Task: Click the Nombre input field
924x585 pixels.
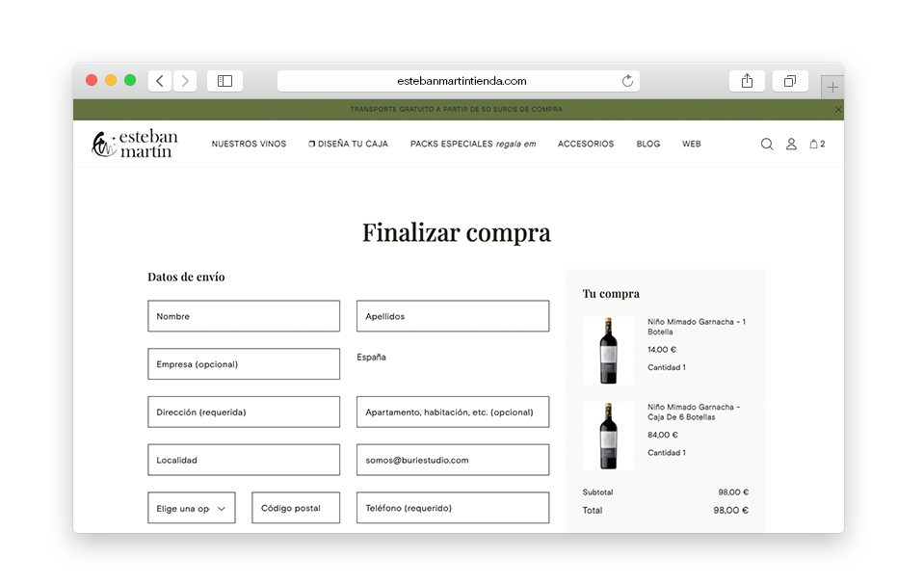Action: point(244,316)
